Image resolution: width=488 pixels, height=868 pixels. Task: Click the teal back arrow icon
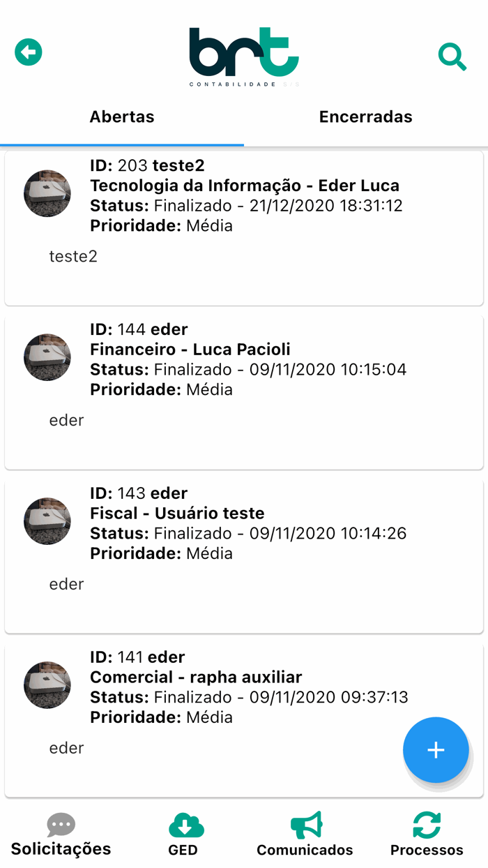click(28, 52)
